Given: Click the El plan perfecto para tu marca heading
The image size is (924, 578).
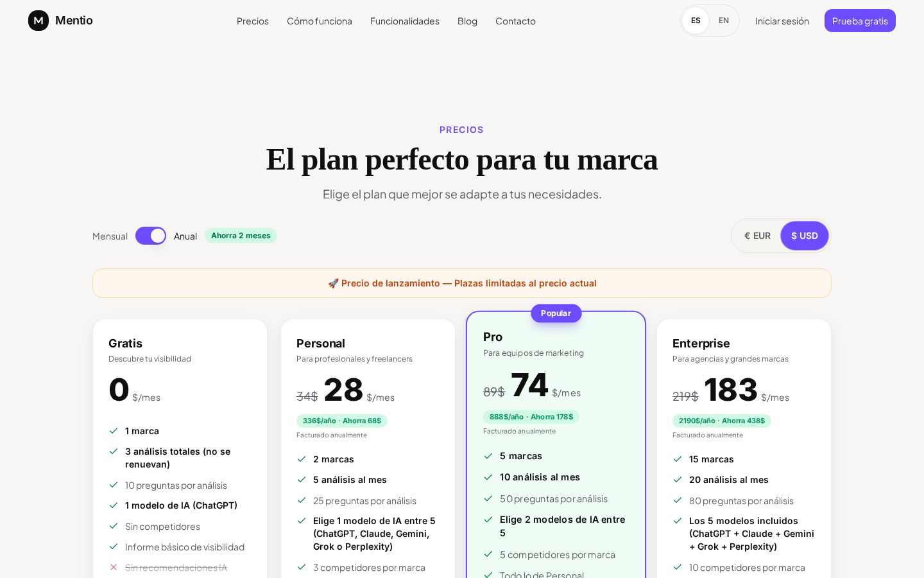Looking at the screenshot, I should click(462, 159).
